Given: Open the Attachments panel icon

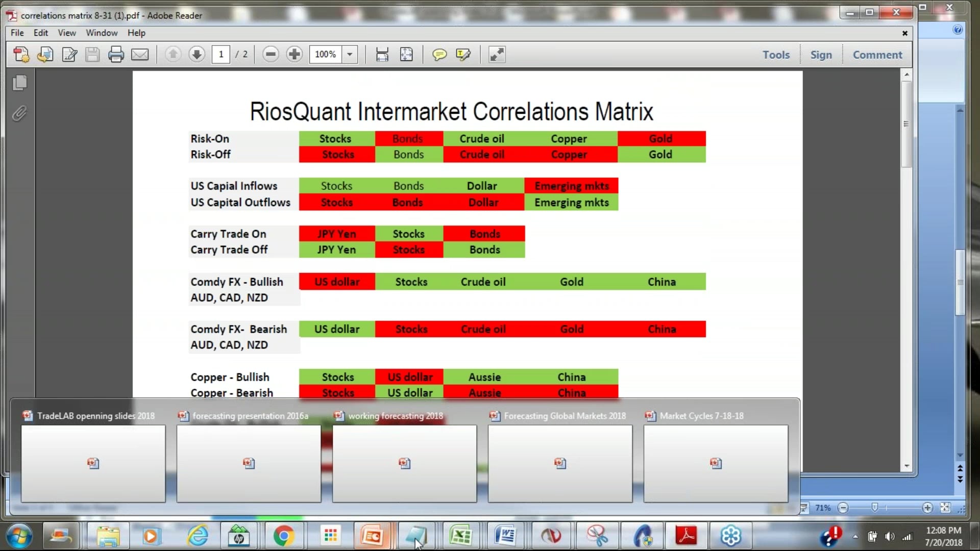Looking at the screenshot, I should coord(19,113).
